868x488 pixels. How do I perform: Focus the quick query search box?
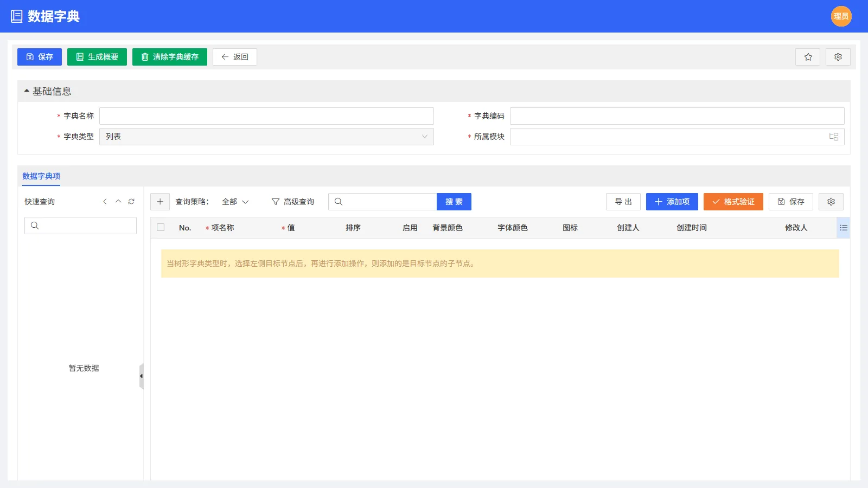coord(80,226)
